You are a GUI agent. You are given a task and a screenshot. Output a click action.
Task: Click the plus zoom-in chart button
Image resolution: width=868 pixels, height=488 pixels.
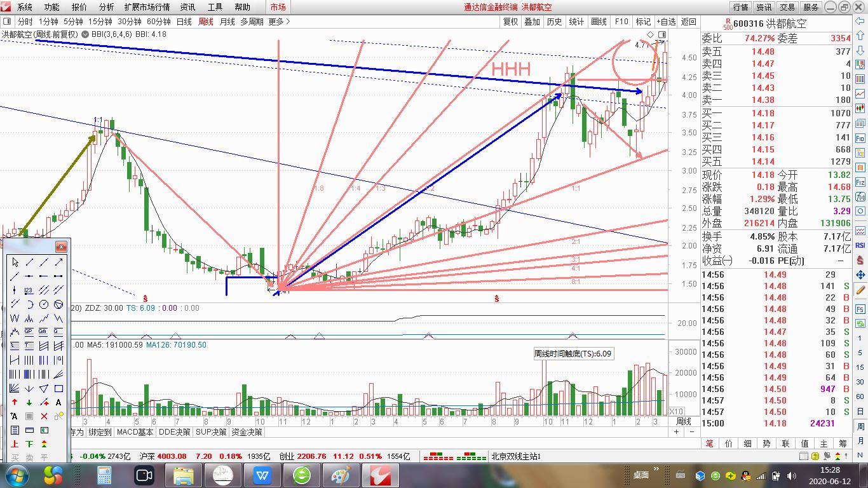point(677,432)
